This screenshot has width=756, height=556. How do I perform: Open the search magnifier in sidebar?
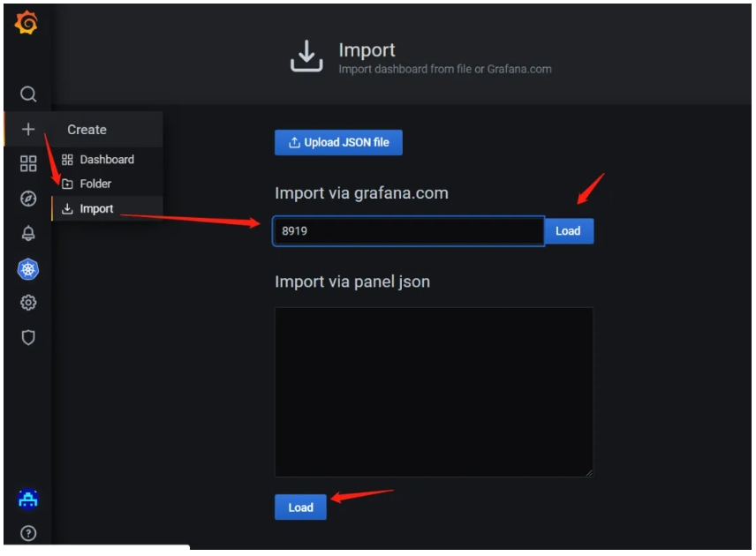[x=28, y=94]
